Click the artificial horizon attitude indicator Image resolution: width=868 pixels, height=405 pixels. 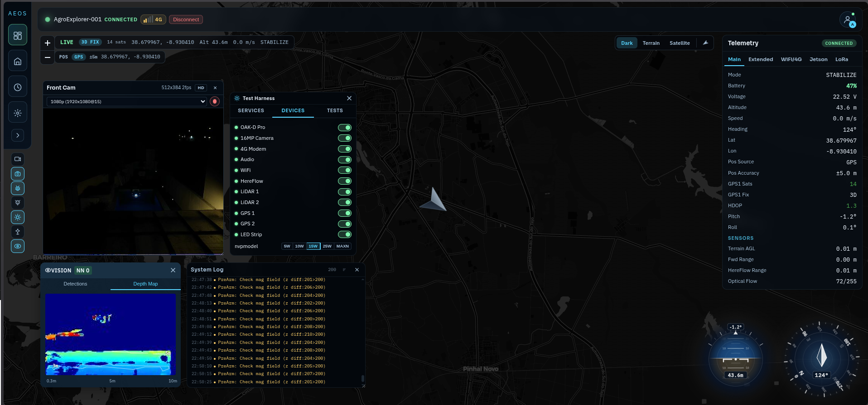[x=735, y=360]
